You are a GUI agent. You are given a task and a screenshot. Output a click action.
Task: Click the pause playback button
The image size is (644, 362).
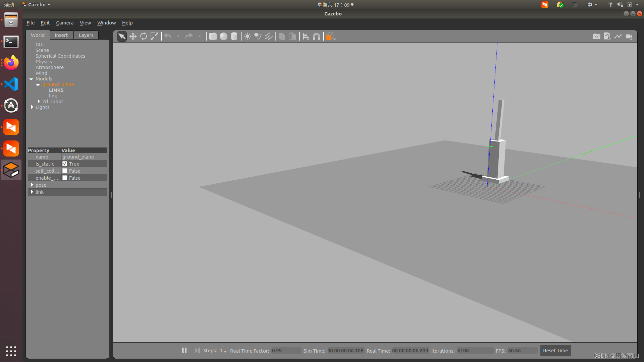(184, 351)
